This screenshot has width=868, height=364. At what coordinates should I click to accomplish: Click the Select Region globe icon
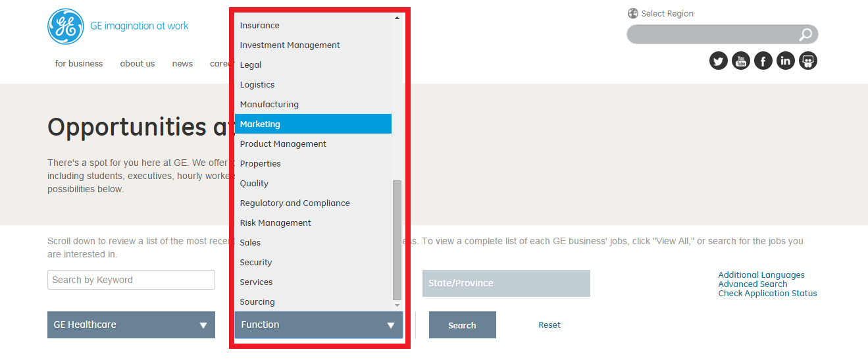point(633,13)
